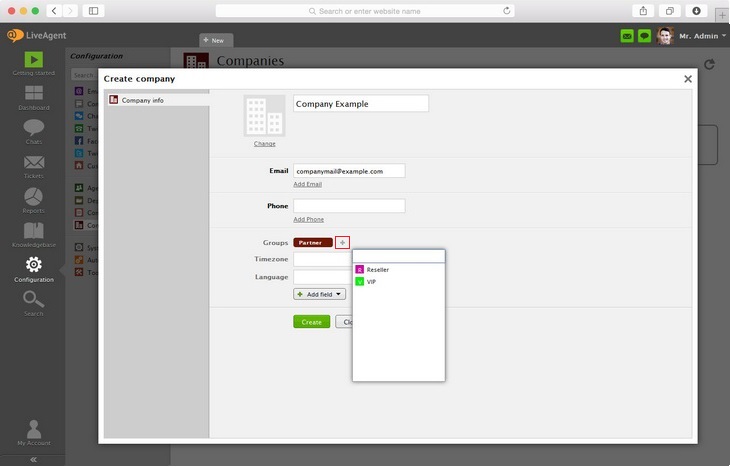Image resolution: width=730 pixels, height=467 pixels.
Task: Select Reseller from the groups list
Action: click(377, 270)
